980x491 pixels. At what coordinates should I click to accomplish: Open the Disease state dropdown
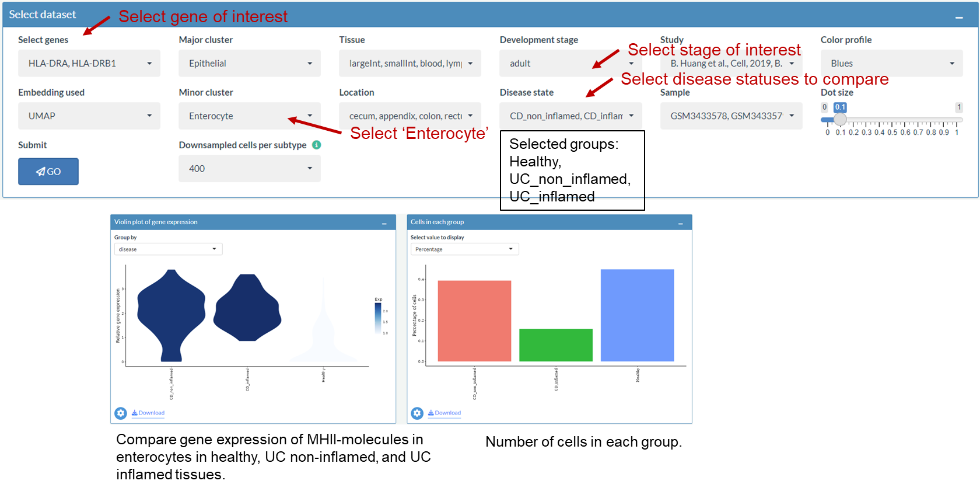[570, 116]
